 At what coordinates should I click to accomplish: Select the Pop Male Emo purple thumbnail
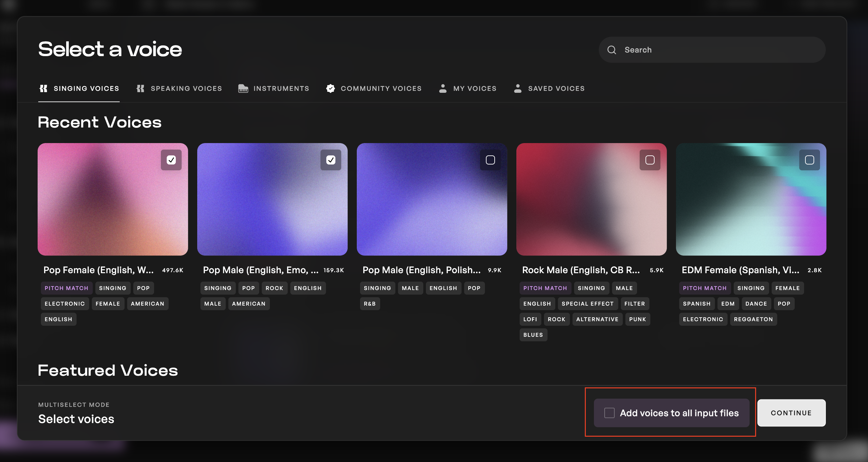click(272, 199)
